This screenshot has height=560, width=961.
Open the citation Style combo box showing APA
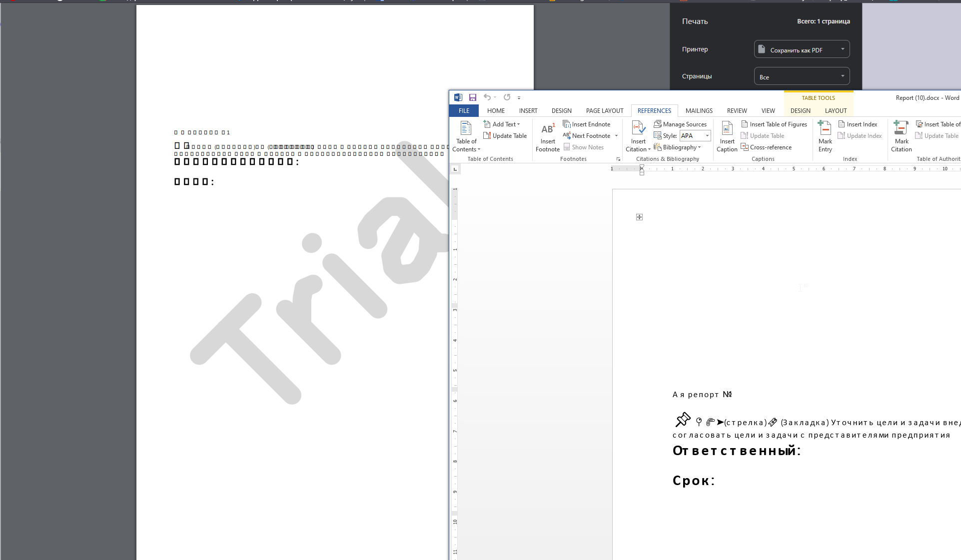pyautogui.click(x=695, y=136)
